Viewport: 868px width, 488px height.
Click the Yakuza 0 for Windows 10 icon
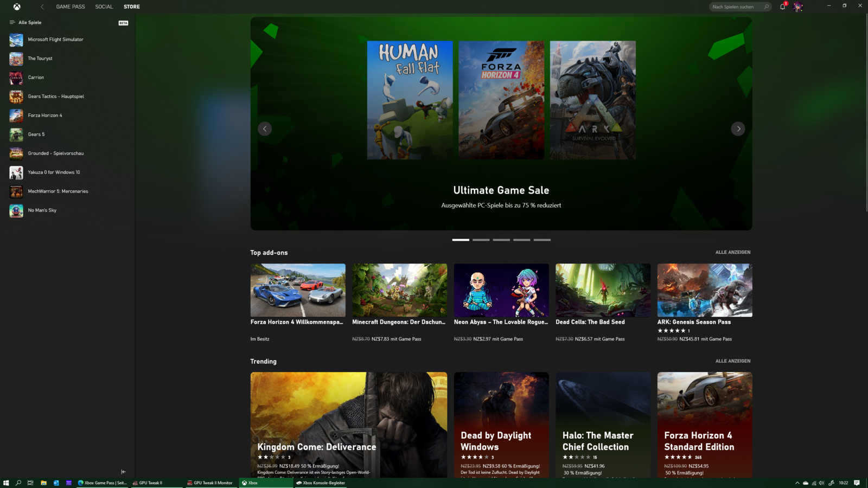pyautogui.click(x=16, y=172)
